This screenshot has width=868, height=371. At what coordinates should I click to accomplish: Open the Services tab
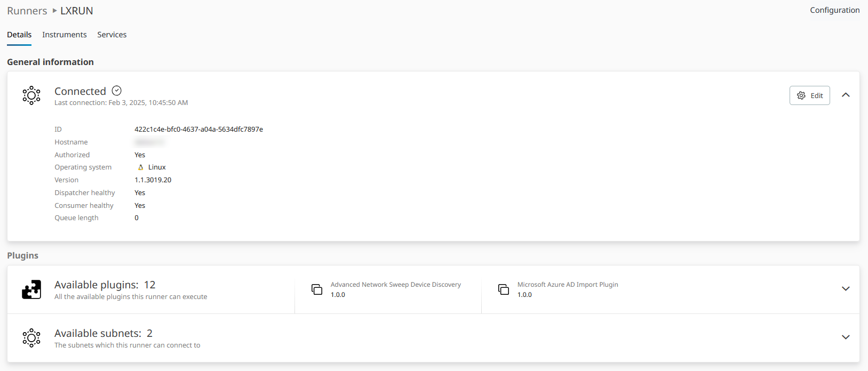112,35
